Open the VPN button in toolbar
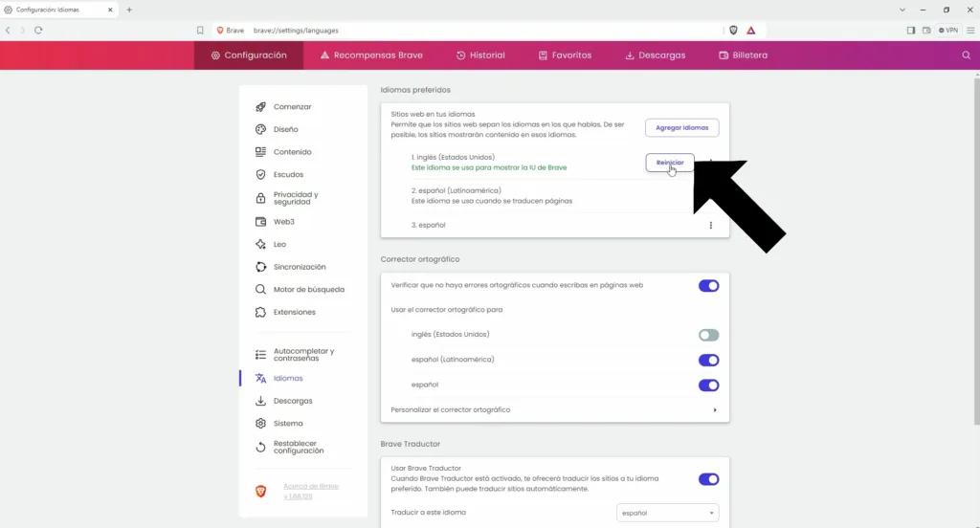The image size is (980, 528). [x=948, y=30]
